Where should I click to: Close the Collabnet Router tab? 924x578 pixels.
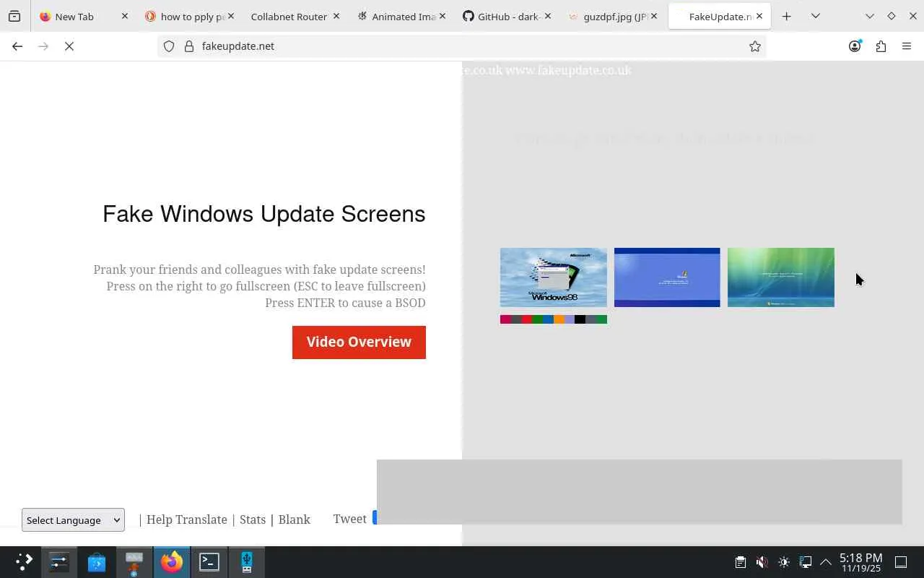tap(336, 16)
